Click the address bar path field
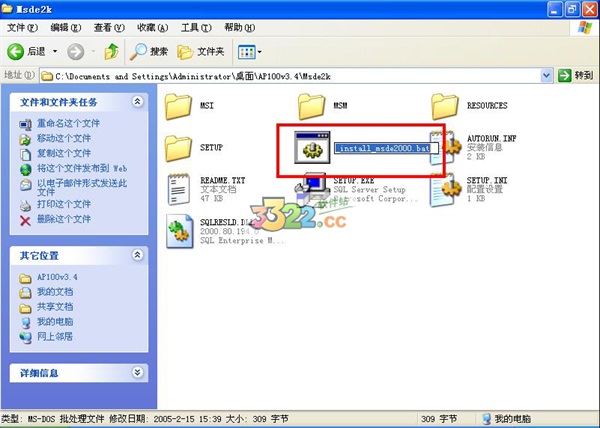 tap(291, 76)
